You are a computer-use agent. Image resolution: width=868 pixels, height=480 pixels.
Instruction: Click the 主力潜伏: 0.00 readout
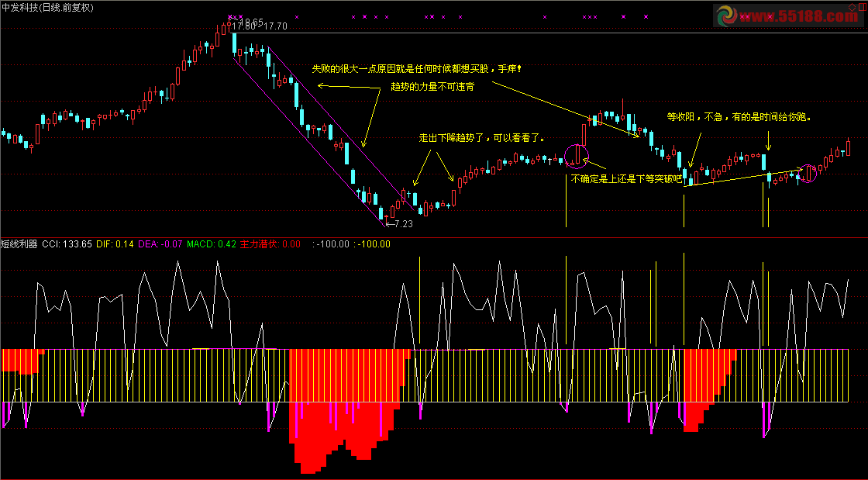[x=270, y=244]
